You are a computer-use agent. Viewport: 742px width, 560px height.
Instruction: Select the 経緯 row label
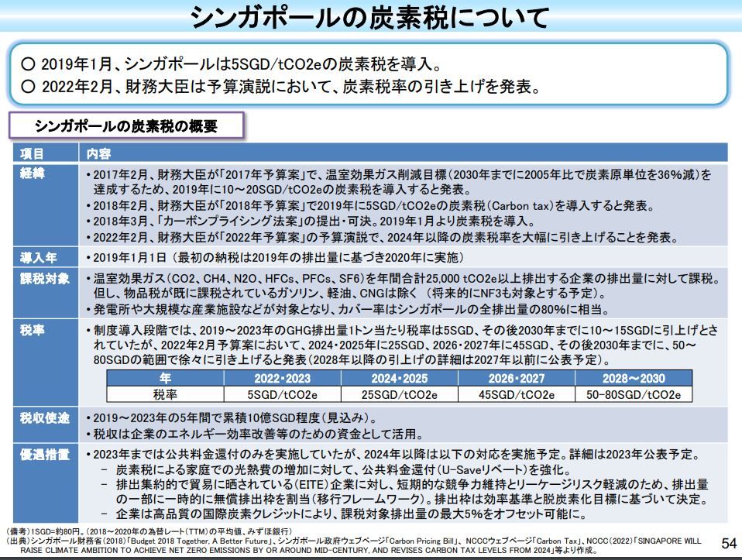pos(33,173)
